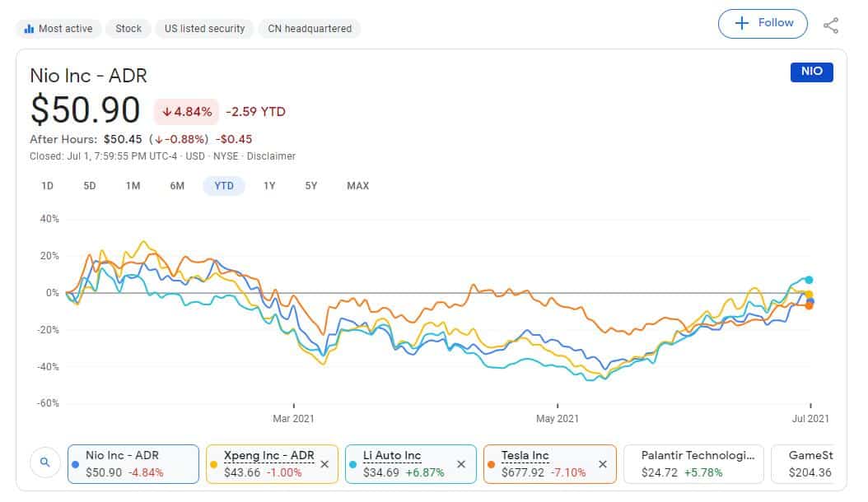Switch to the MAX time range
Screen dimensions: 868x502
click(x=357, y=186)
